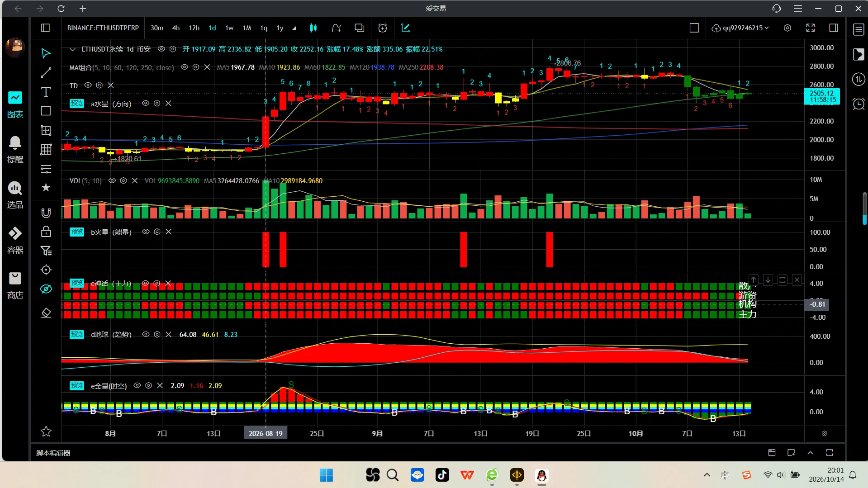Expand more timeframe options arrow

click(294, 28)
